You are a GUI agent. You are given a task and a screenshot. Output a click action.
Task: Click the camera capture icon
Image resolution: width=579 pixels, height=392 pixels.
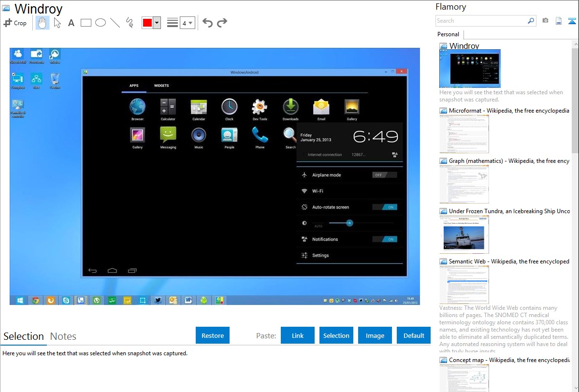click(x=545, y=21)
